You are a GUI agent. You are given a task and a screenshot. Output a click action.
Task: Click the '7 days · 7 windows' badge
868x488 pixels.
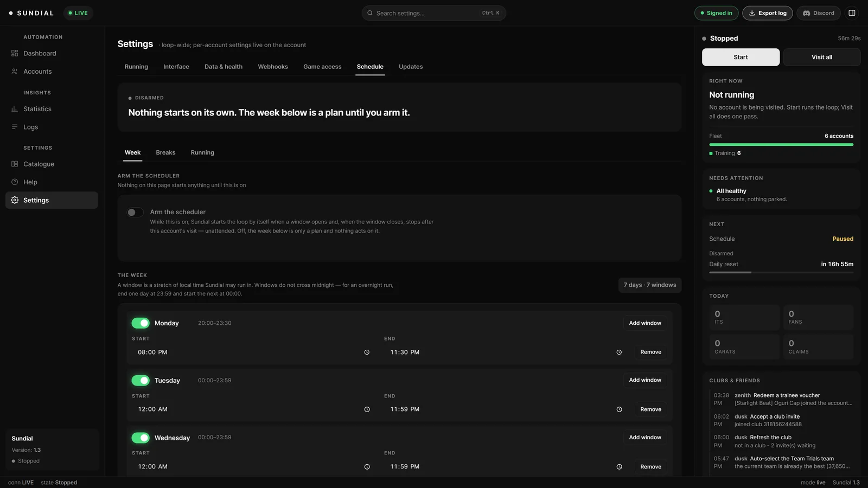(650, 285)
